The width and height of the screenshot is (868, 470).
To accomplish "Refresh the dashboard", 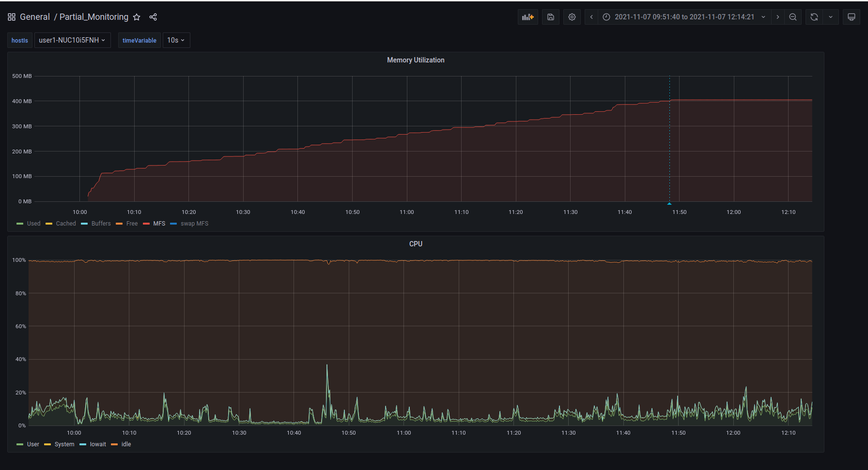I will 814,17.
